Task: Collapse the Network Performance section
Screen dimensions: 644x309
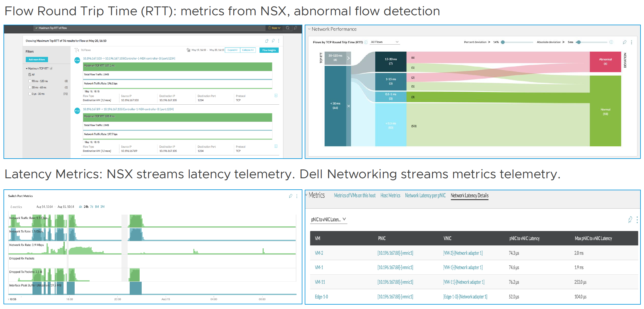Action: (x=309, y=29)
